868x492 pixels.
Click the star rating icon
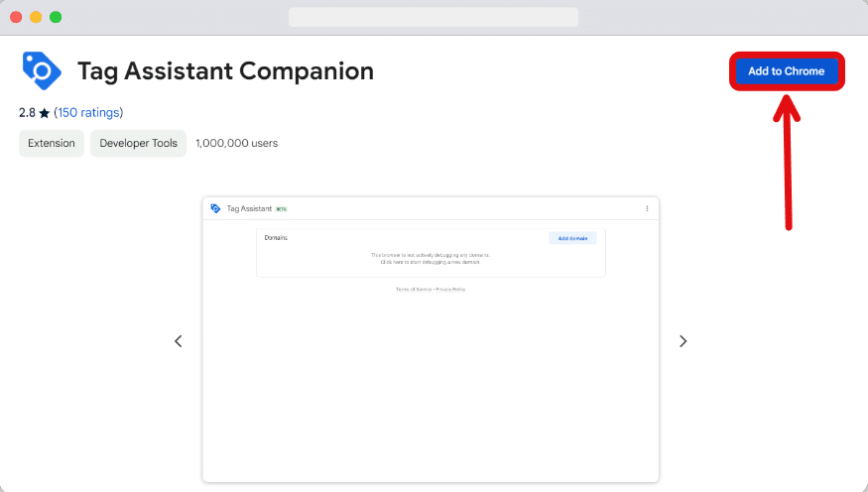[x=45, y=113]
